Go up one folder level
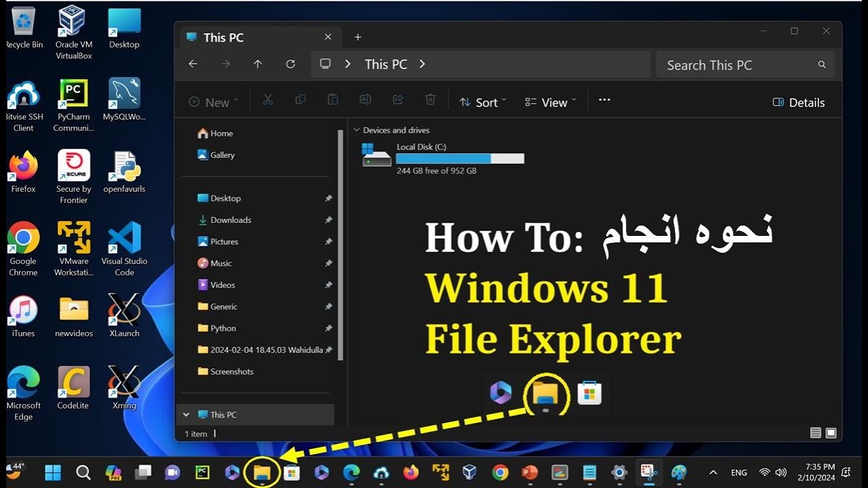 pos(258,64)
